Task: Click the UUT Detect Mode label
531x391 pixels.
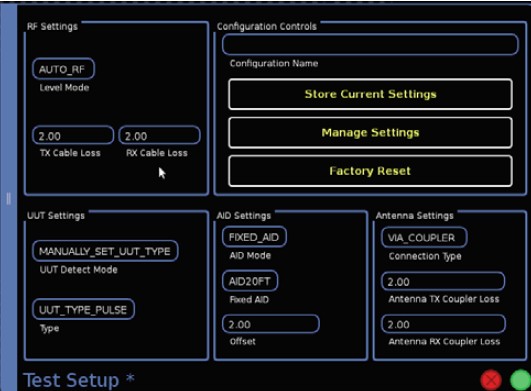Action: pos(79,270)
